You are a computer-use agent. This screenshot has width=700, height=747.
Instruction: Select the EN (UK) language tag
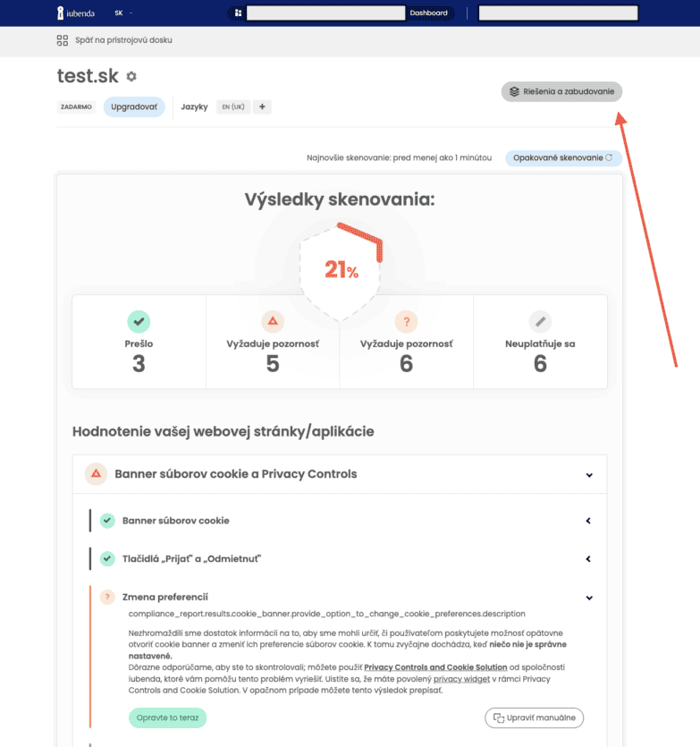click(x=233, y=107)
